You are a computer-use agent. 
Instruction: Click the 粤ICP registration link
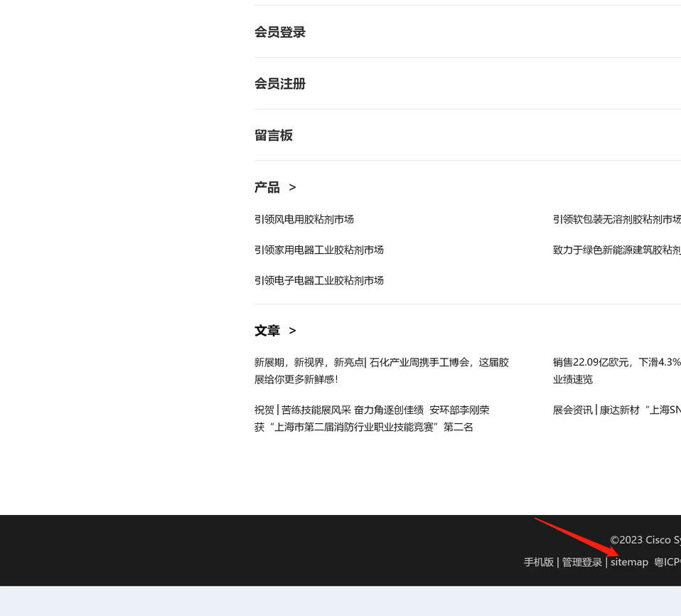click(668, 562)
